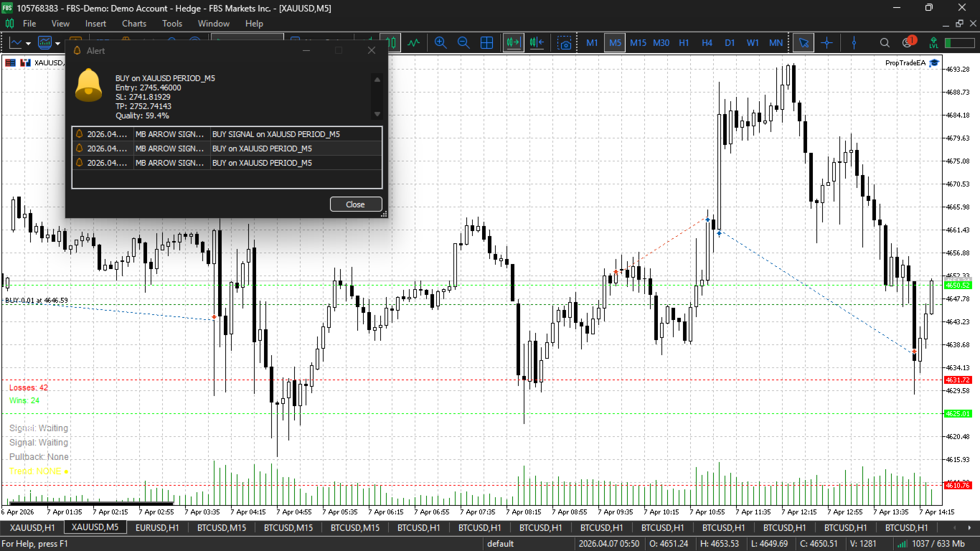Viewport: 980px width, 551px height.
Task: Click the green 4625.01 price level label
Action: (x=958, y=414)
